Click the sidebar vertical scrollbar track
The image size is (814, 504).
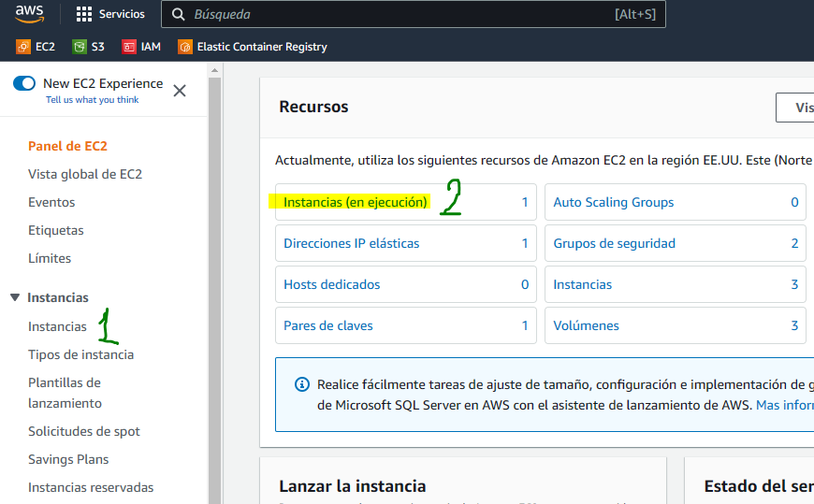[x=214, y=291]
